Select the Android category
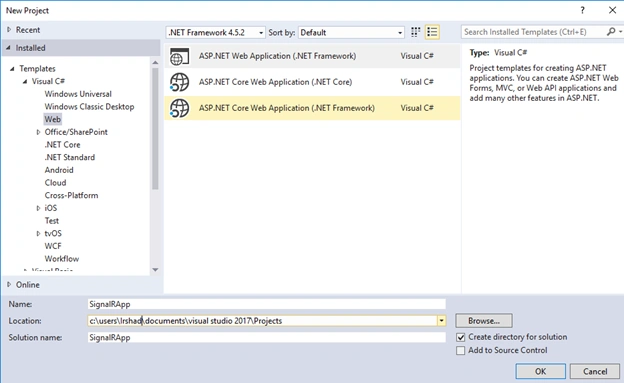The width and height of the screenshot is (624, 383). [x=59, y=170]
